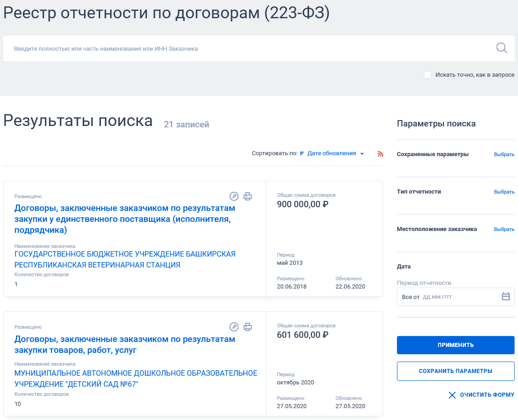Click the magnifier search icon

click(502, 48)
